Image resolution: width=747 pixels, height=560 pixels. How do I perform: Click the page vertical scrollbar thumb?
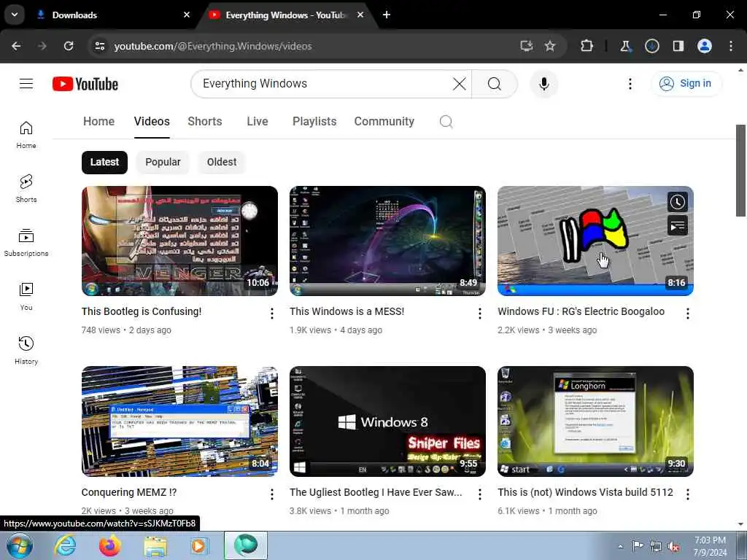740,171
